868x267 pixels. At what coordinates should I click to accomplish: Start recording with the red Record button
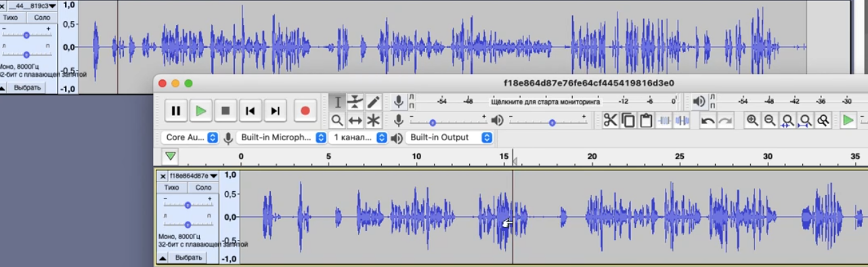[305, 110]
